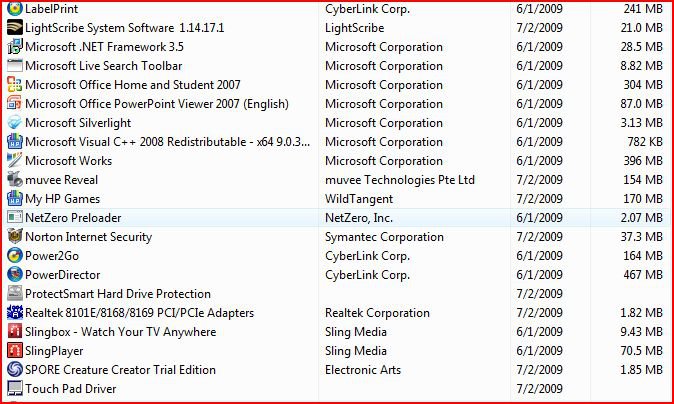
Task: Select Realtek 8101E/8168/8169 PCI/PCIe Adapters name
Action: point(140,312)
